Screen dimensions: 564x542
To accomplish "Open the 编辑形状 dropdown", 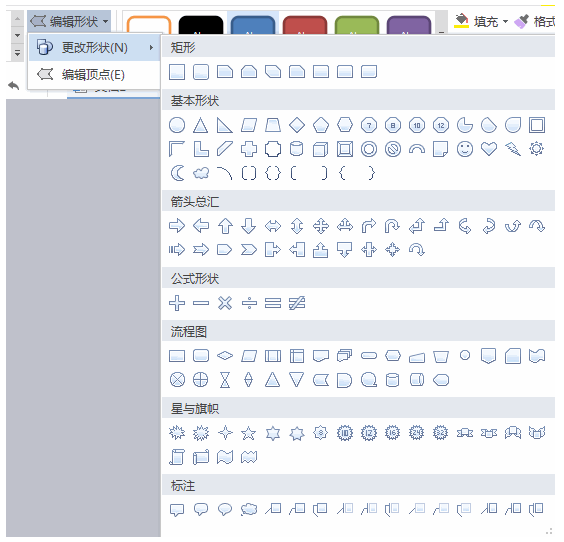I will tap(69, 22).
